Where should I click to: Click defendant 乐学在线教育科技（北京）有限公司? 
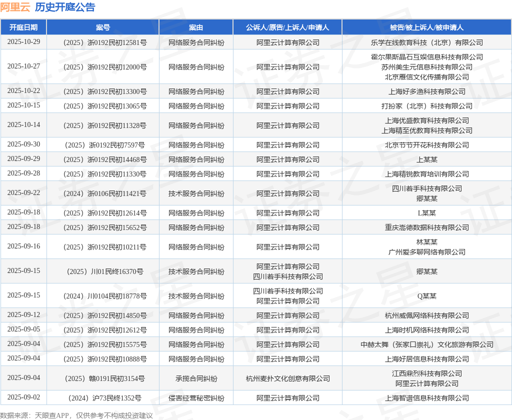click(427, 42)
